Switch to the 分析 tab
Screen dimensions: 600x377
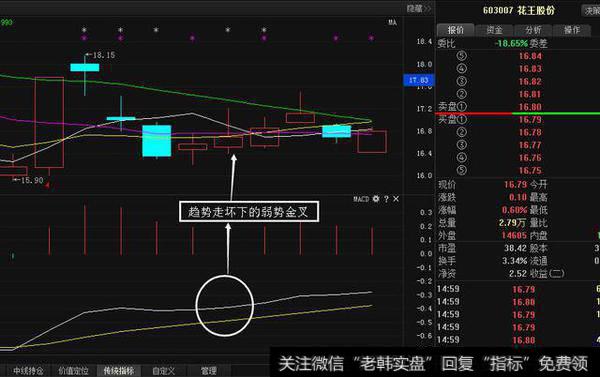pyautogui.click(x=533, y=30)
